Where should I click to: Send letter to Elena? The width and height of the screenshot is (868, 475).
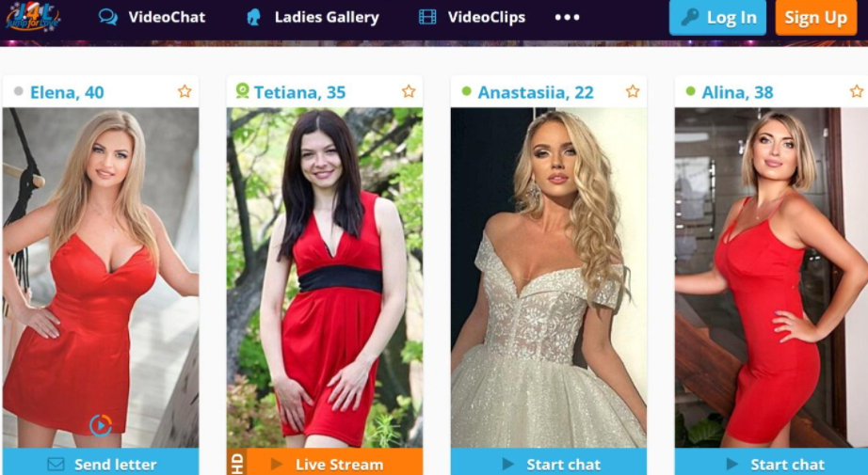tap(101, 463)
